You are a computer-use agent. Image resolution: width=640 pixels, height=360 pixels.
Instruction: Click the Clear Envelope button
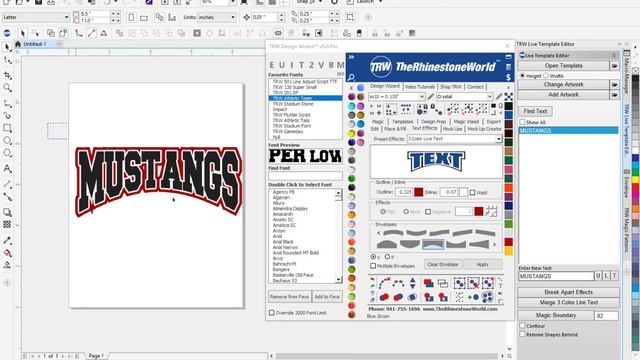tap(442, 264)
